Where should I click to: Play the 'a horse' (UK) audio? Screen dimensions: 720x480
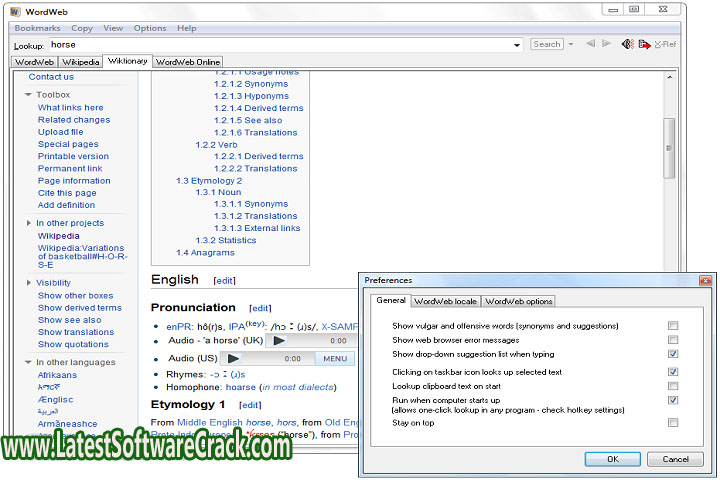click(x=279, y=340)
